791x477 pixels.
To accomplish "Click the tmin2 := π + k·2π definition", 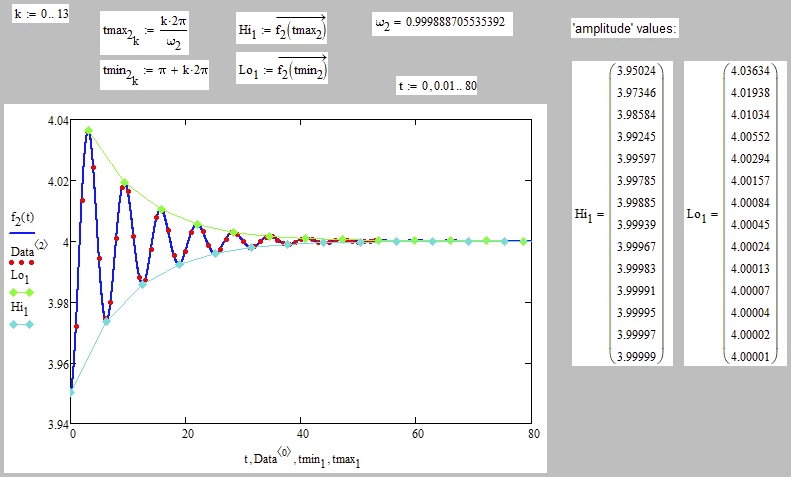I will tap(154, 75).
